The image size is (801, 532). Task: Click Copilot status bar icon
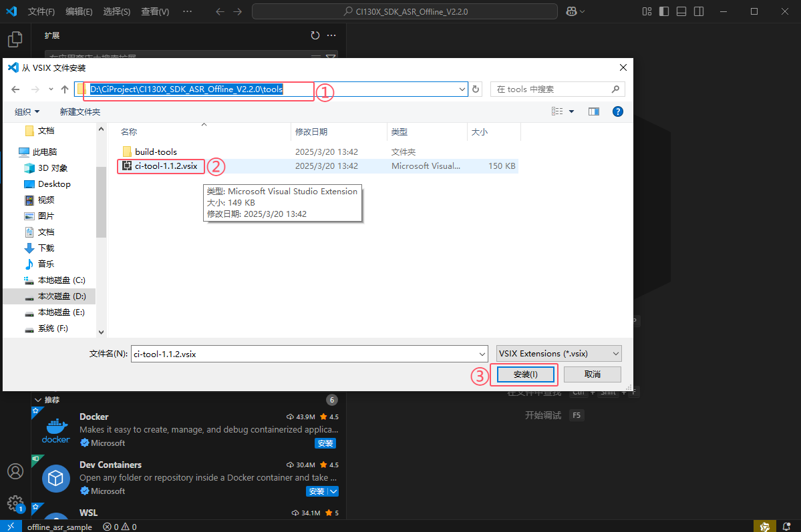pyautogui.click(x=765, y=527)
